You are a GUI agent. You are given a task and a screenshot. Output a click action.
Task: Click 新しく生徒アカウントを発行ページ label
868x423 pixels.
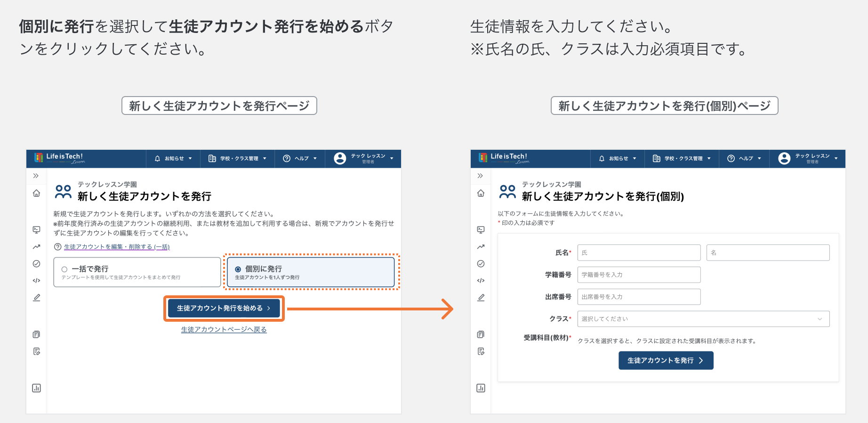[x=219, y=106]
